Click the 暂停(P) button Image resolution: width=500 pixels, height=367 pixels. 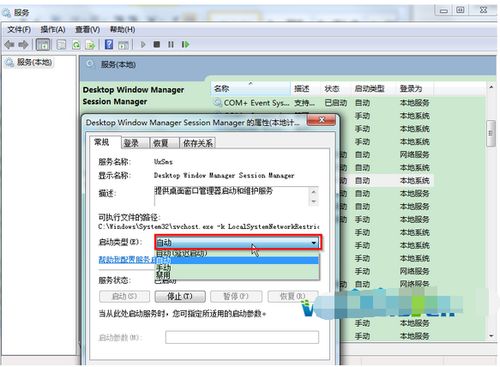click(x=236, y=296)
